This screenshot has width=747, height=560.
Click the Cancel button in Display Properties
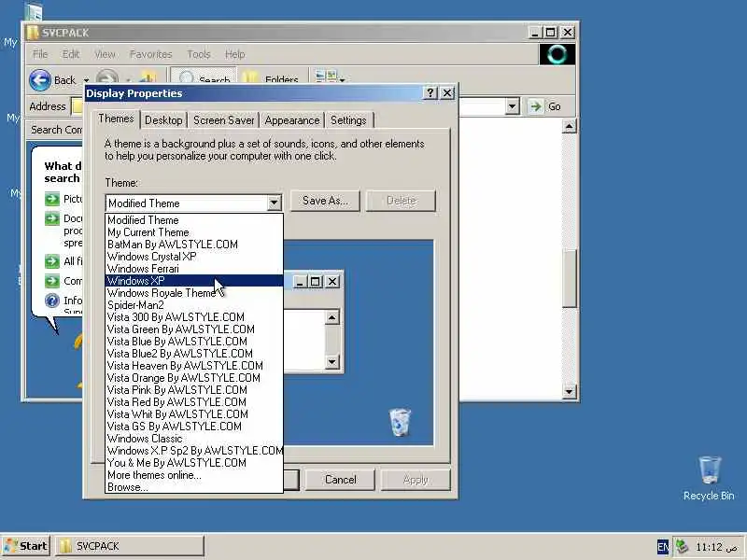pyautogui.click(x=340, y=480)
